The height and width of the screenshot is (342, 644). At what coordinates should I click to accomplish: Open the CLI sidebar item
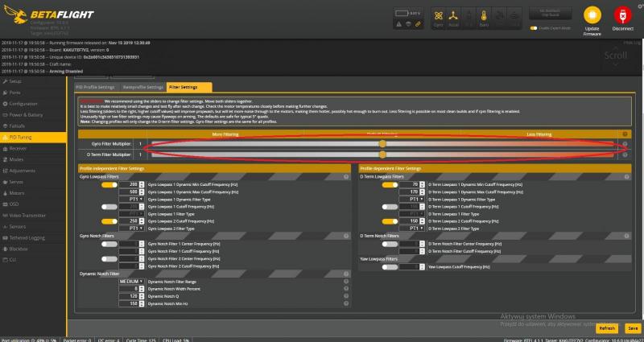tap(13, 261)
